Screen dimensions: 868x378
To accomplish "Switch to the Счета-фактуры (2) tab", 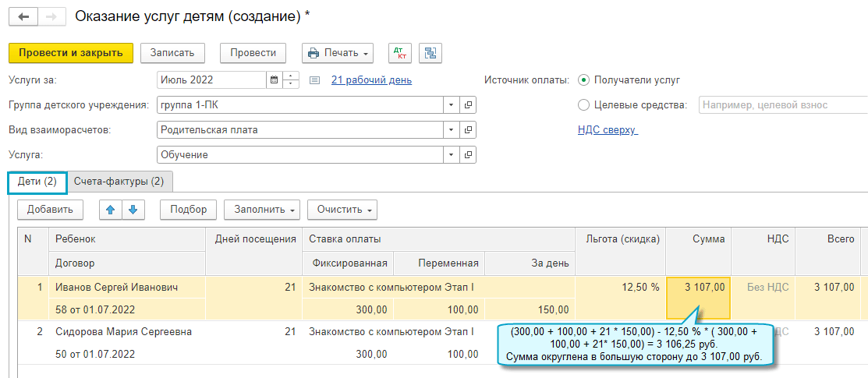I will (x=119, y=182).
